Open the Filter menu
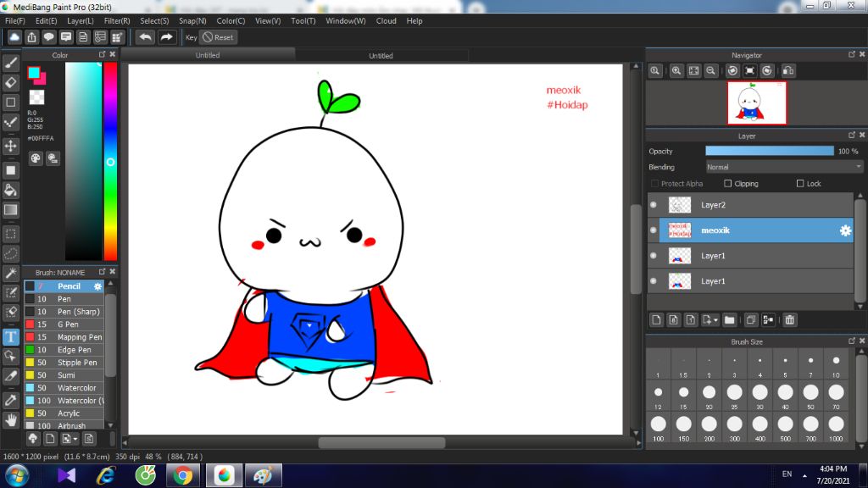The height and width of the screenshot is (488, 868). 117,21
